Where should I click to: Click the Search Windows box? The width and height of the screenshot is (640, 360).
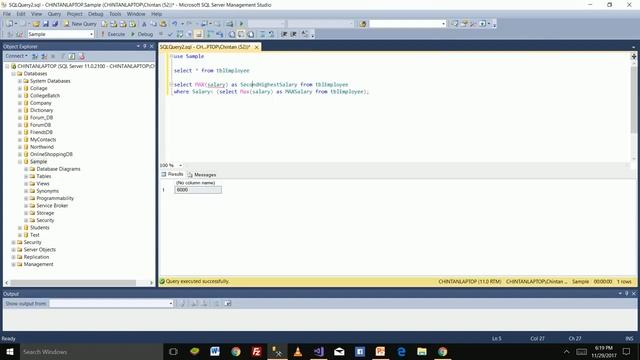tap(91, 351)
